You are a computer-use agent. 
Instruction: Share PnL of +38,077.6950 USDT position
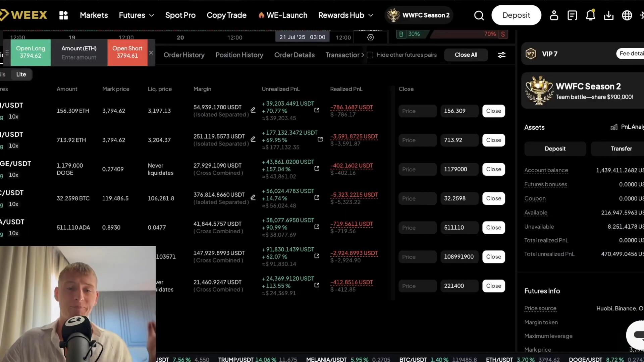(x=317, y=227)
